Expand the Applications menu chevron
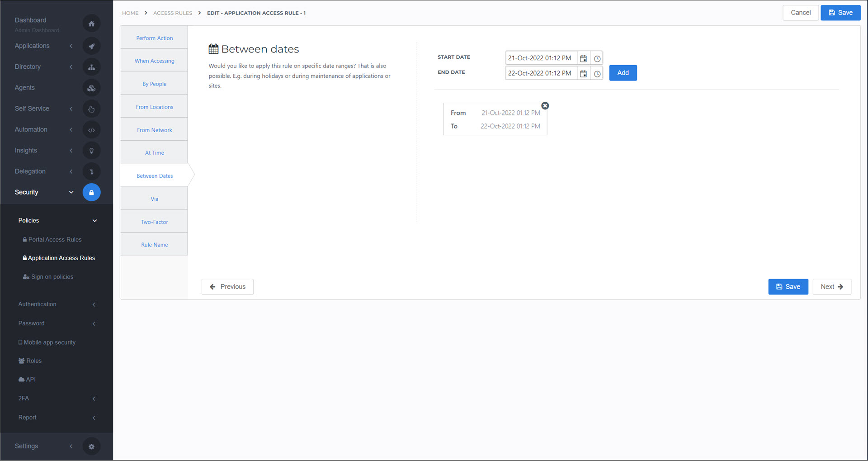 click(x=71, y=46)
